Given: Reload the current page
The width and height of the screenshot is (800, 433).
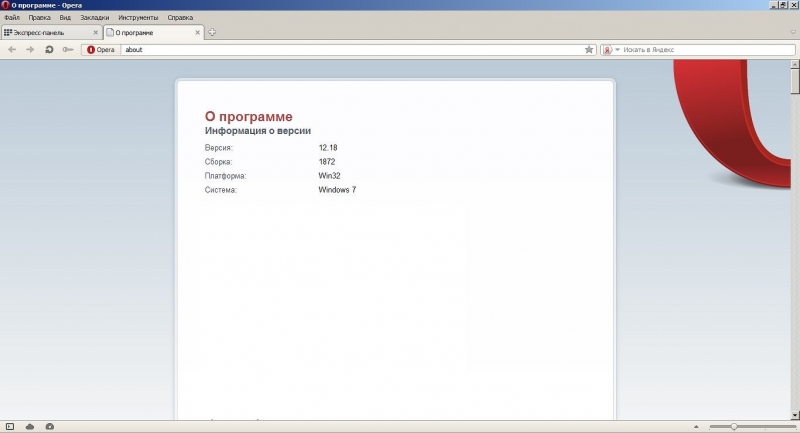Looking at the screenshot, I should tap(49, 49).
